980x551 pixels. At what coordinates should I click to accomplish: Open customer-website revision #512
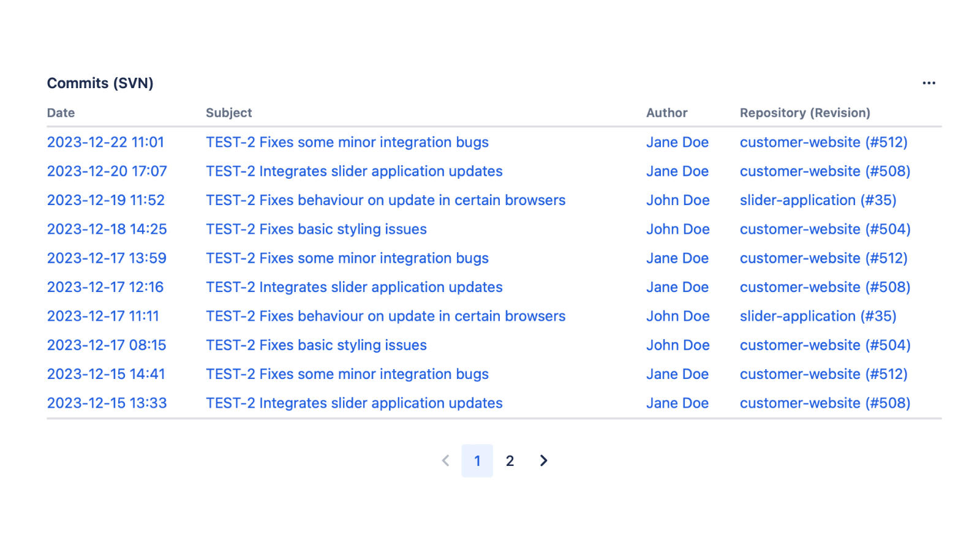pyautogui.click(x=824, y=142)
